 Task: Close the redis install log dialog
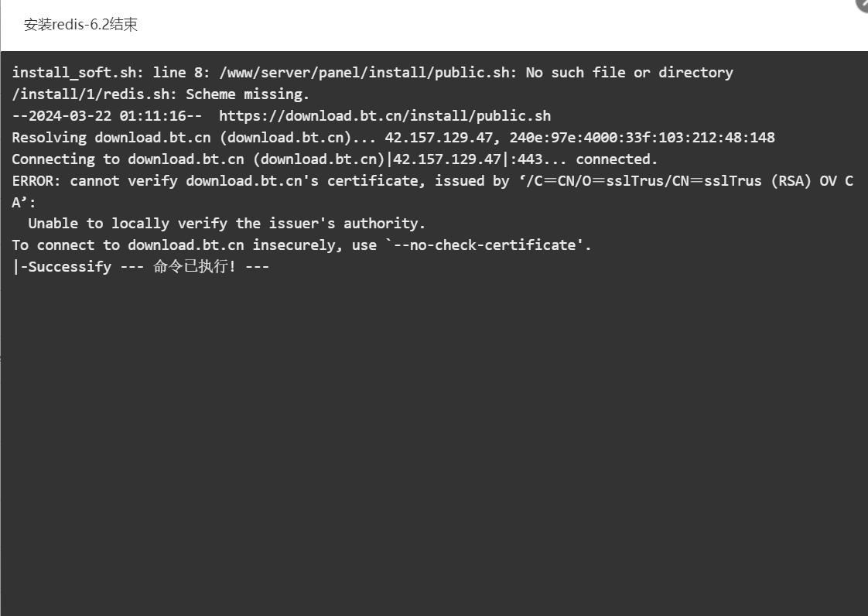863,3
